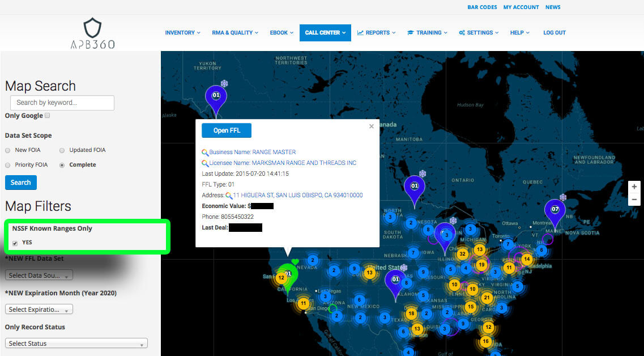Image resolution: width=644 pixels, height=356 pixels.
Task: Open the Select Expiration month dropdown
Action: [39, 310]
